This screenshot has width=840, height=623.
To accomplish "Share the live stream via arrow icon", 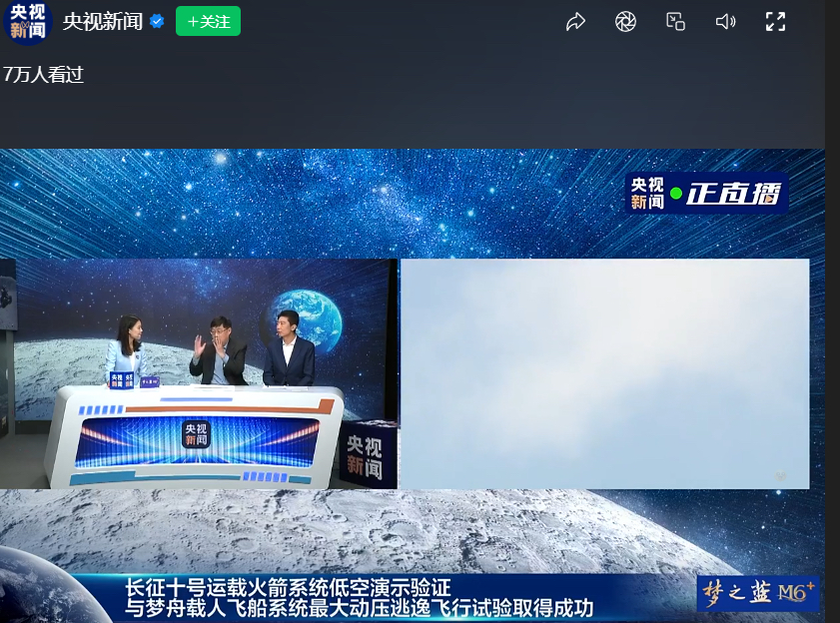I will 575,22.
